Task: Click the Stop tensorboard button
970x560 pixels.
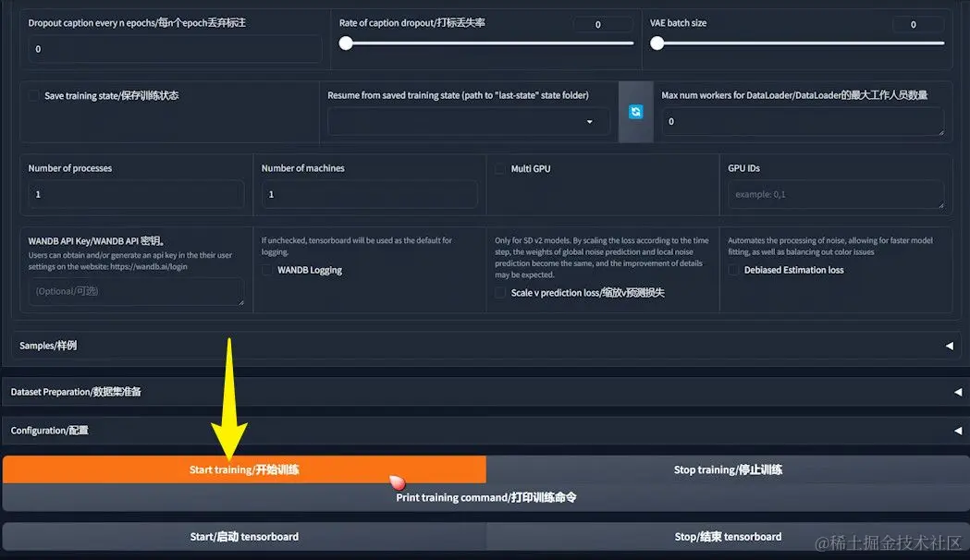Action: tap(727, 536)
